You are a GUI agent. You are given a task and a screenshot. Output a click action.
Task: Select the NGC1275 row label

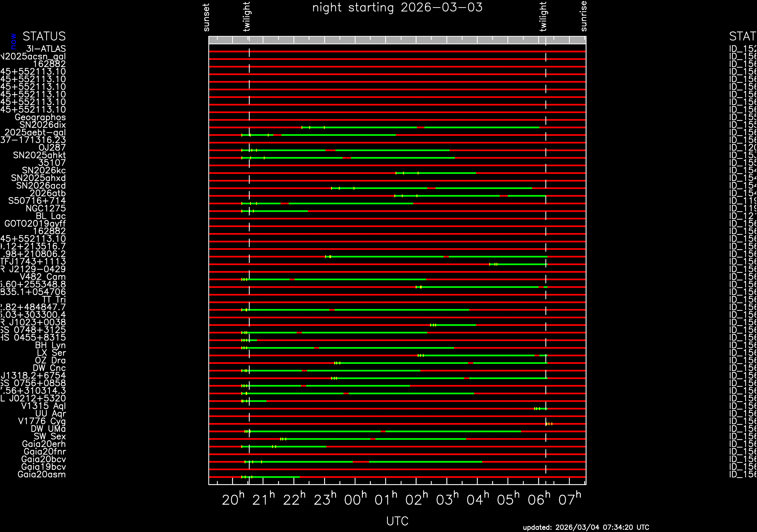click(x=46, y=208)
